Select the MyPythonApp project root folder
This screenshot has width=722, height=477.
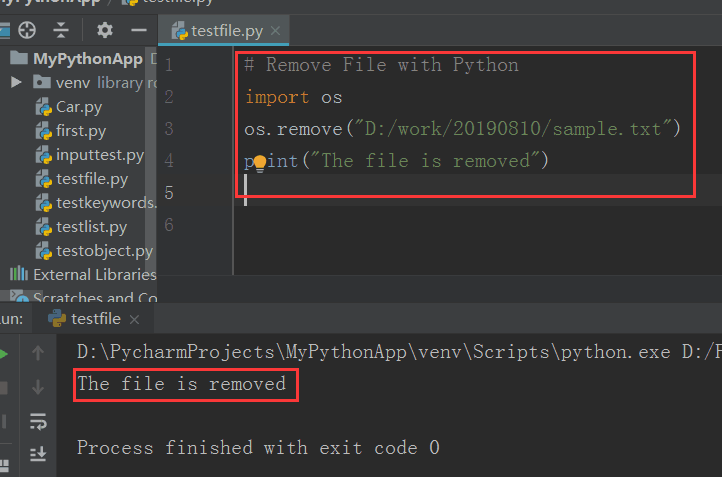tap(87, 59)
